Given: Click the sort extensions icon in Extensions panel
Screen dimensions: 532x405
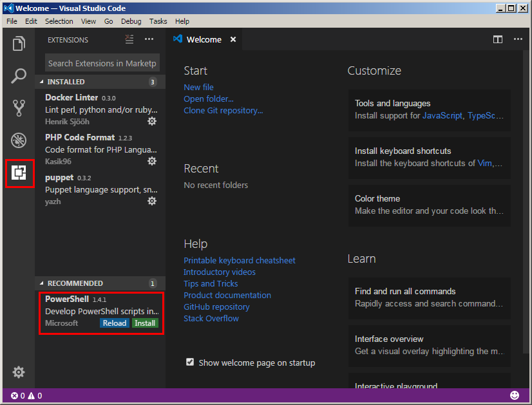Looking at the screenshot, I should click(x=129, y=39).
